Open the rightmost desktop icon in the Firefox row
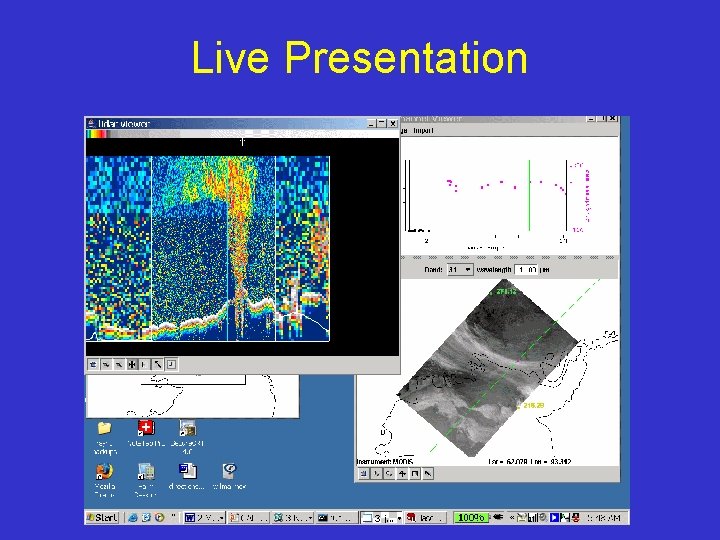 pyautogui.click(x=229, y=471)
